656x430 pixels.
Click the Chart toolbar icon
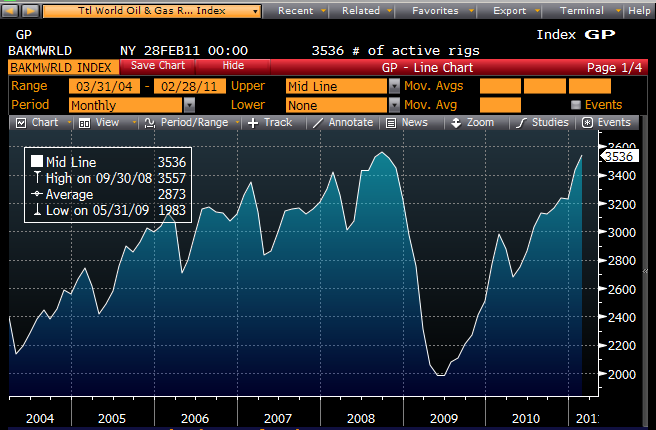(x=21, y=123)
